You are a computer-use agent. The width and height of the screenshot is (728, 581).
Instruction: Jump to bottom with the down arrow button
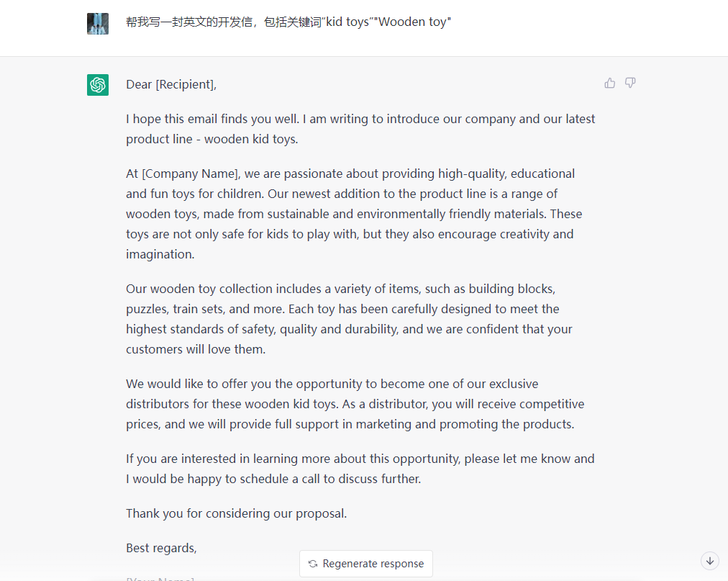709,561
